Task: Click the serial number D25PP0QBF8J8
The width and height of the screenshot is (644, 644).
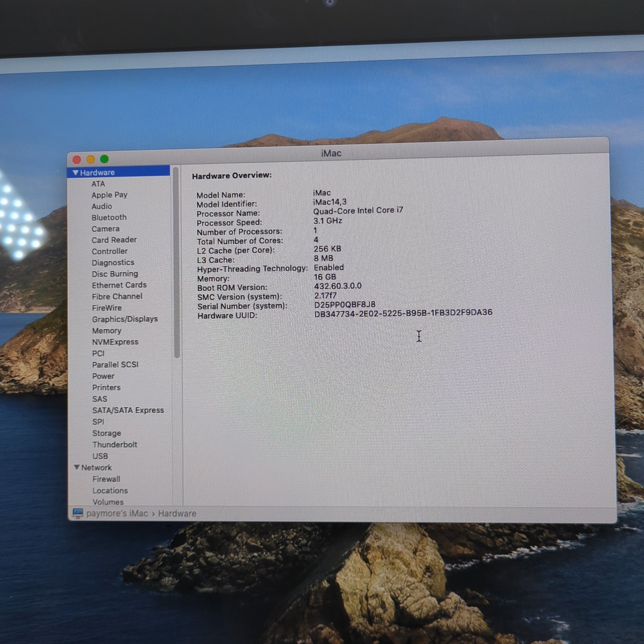Action: pyautogui.click(x=345, y=304)
